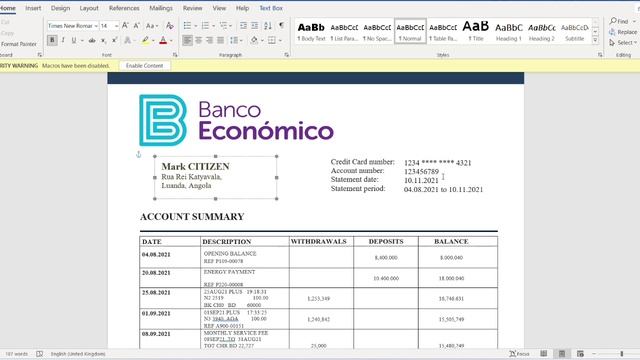Open the Font dialog launcher
The height and width of the screenshot is (360, 640).
[175, 55]
